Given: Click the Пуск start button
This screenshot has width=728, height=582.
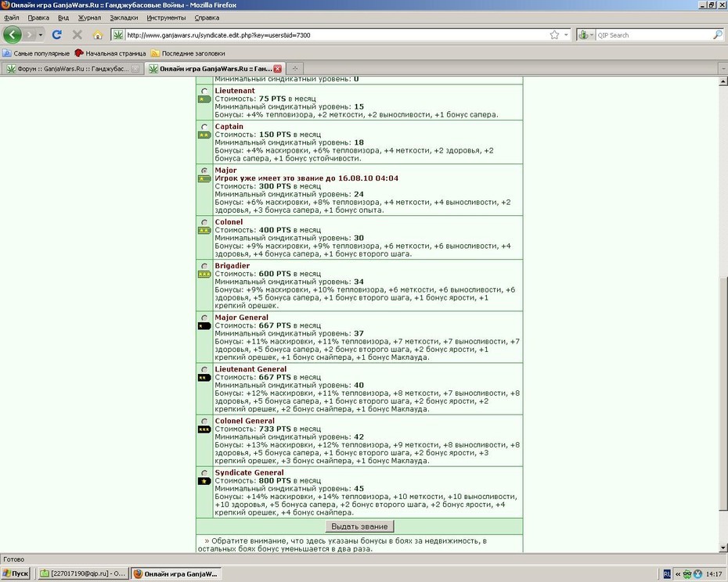Looking at the screenshot, I should pos(16,573).
